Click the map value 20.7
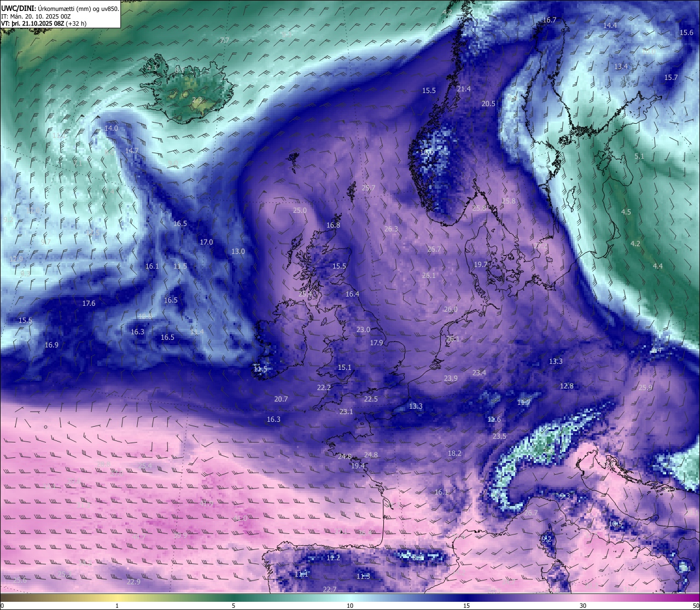 281,399
